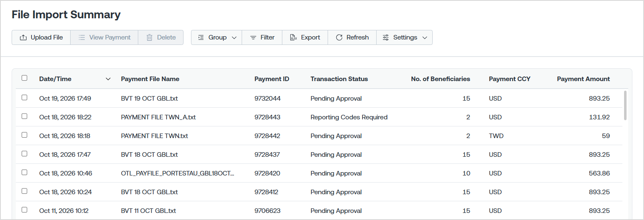
Task: Tick checkbox for Oct 18, 2026 10:24 row
Action: click(x=24, y=191)
